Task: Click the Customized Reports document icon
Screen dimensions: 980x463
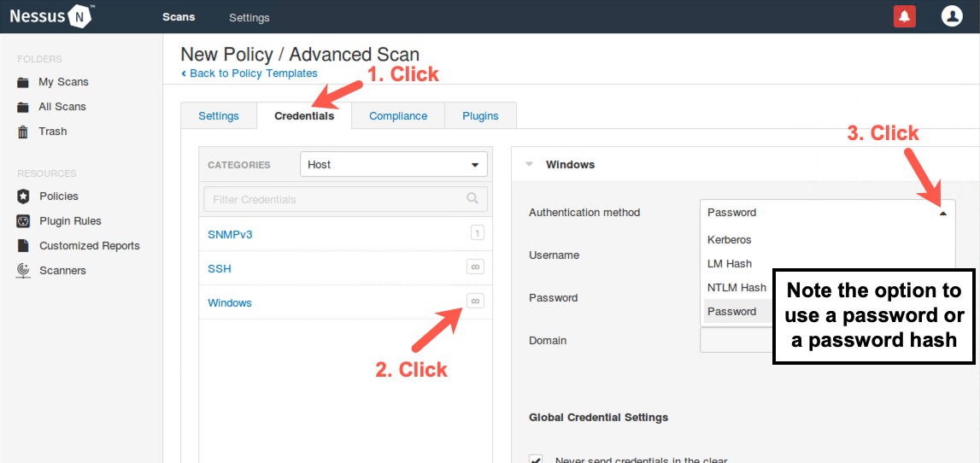Action: (23, 246)
